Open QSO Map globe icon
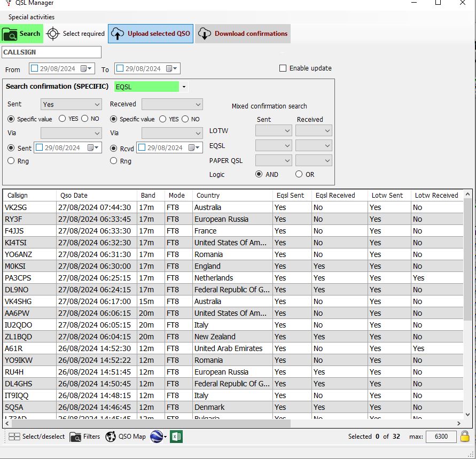Viewport: 476px width, 459px height. click(x=111, y=437)
